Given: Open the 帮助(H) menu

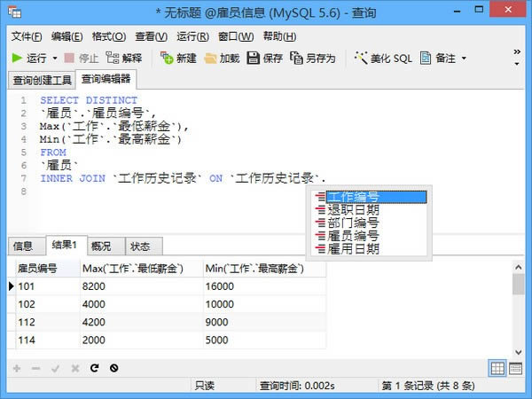Looking at the screenshot, I should pyautogui.click(x=279, y=36).
